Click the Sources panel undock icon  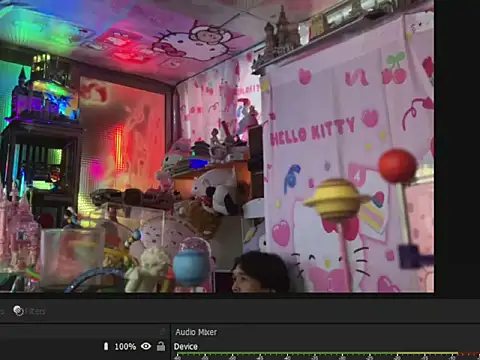[162, 331]
